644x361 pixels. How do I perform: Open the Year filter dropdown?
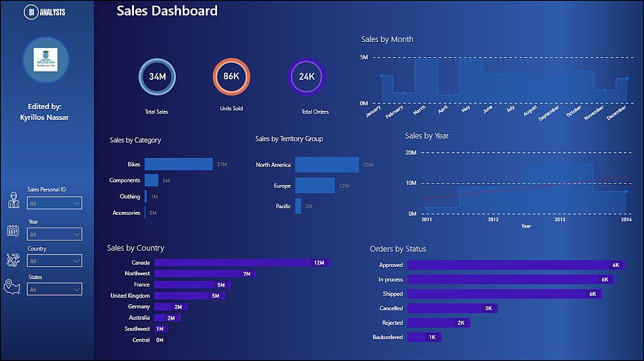point(55,235)
